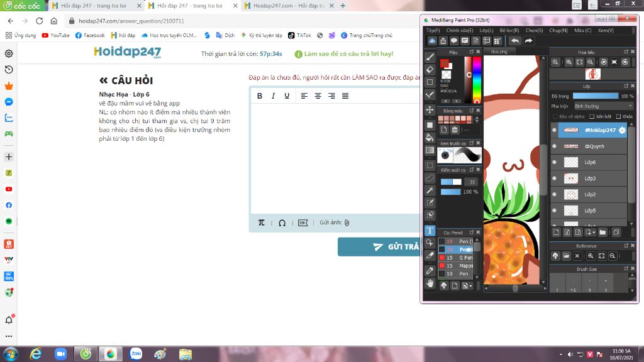
Task: Open the TikTok bookmark
Action: tap(299, 35)
